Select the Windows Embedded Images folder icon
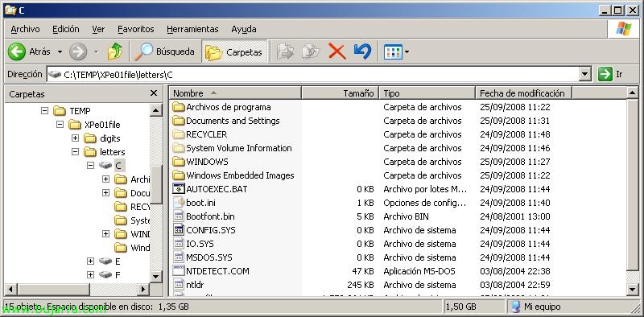 178,175
